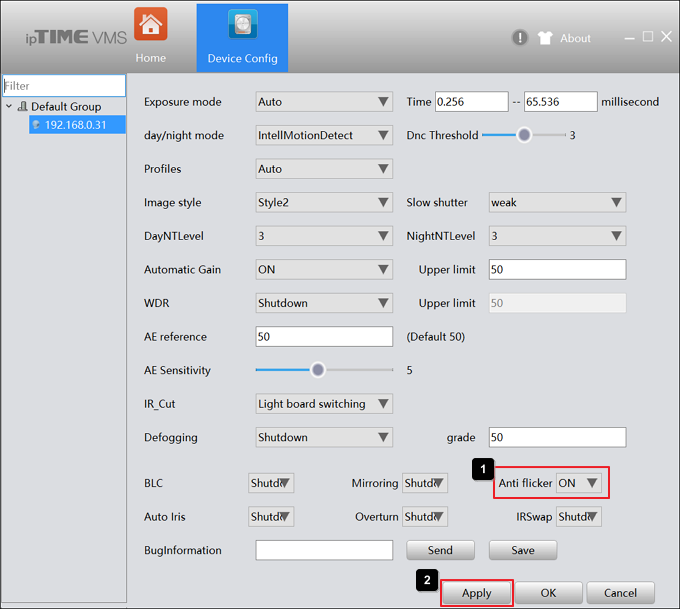
Task: Open the IR_Cut dropdown
Action: pos(324,403)
